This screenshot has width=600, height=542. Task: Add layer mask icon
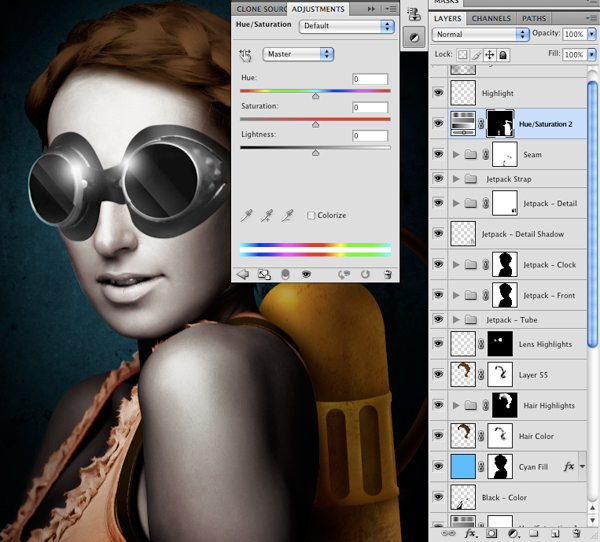point(492,533)
